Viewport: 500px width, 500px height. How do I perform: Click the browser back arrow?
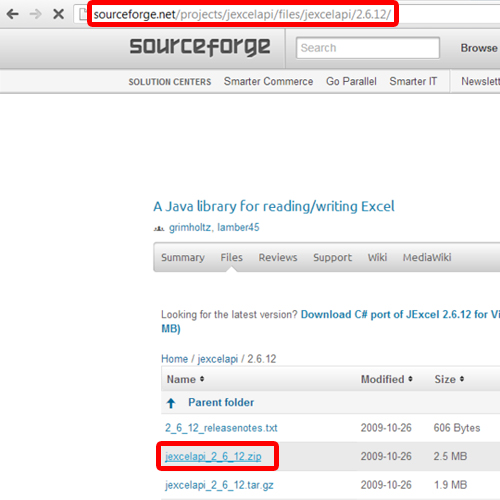(x=13, y=14)
